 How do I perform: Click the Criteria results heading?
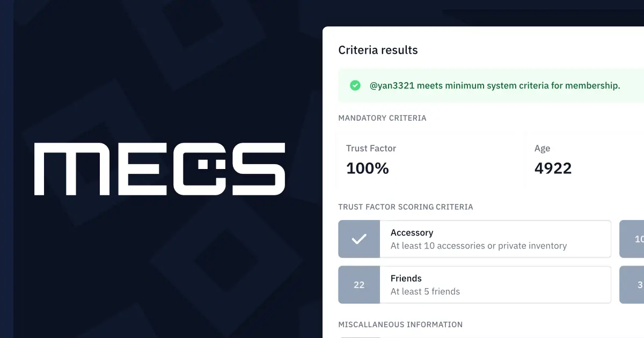click(378, 50)
